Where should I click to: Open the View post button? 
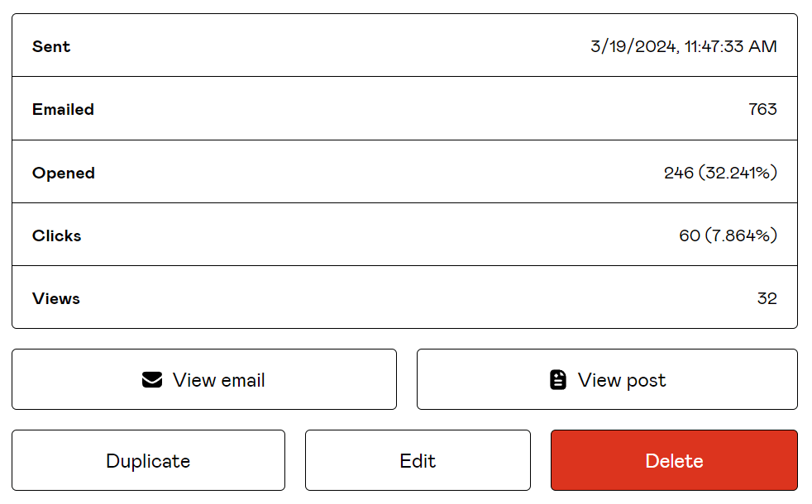607,380
